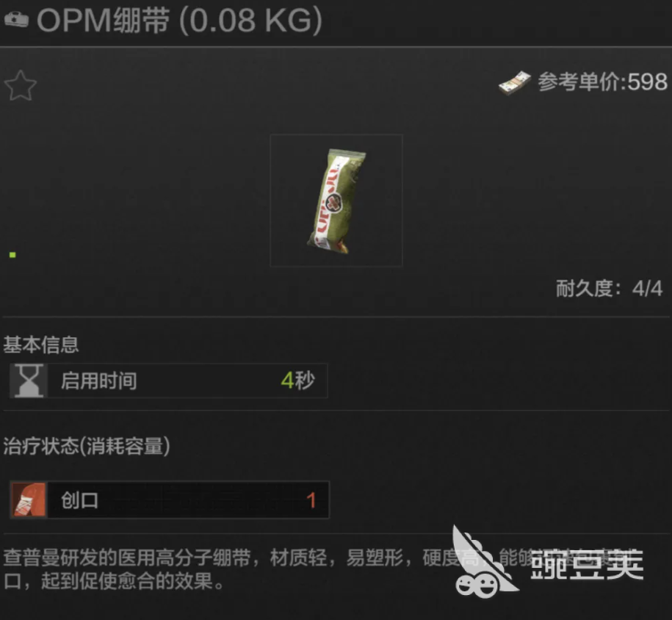Viewport: 672px width, 620px height.
Task: Click the pea mascot watermark logo
Action: pos(484,562)
